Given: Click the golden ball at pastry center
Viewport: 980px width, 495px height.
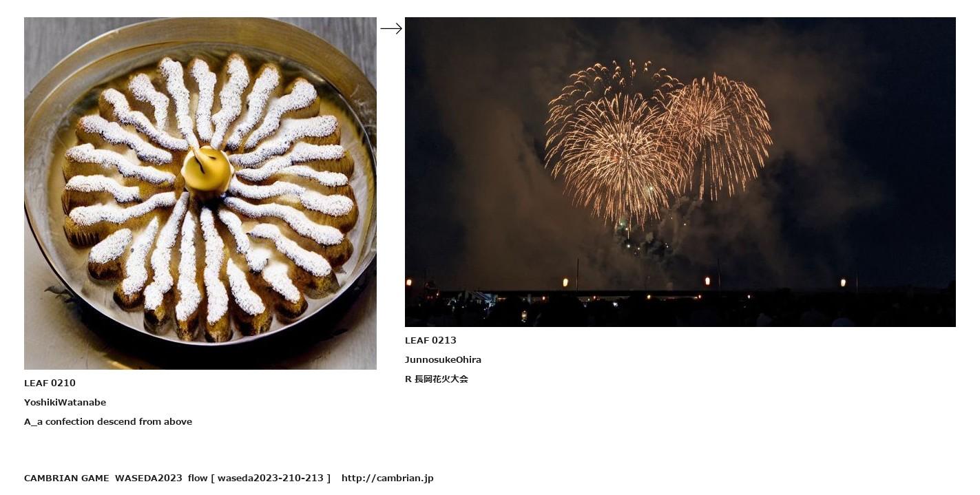Looking at the screenshot, I should coord(206,169).
